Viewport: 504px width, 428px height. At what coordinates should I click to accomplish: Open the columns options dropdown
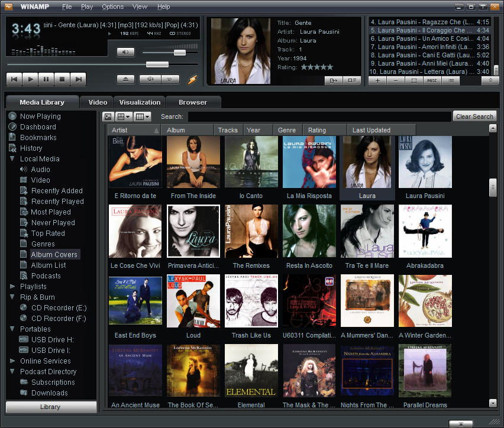(142, 116)
